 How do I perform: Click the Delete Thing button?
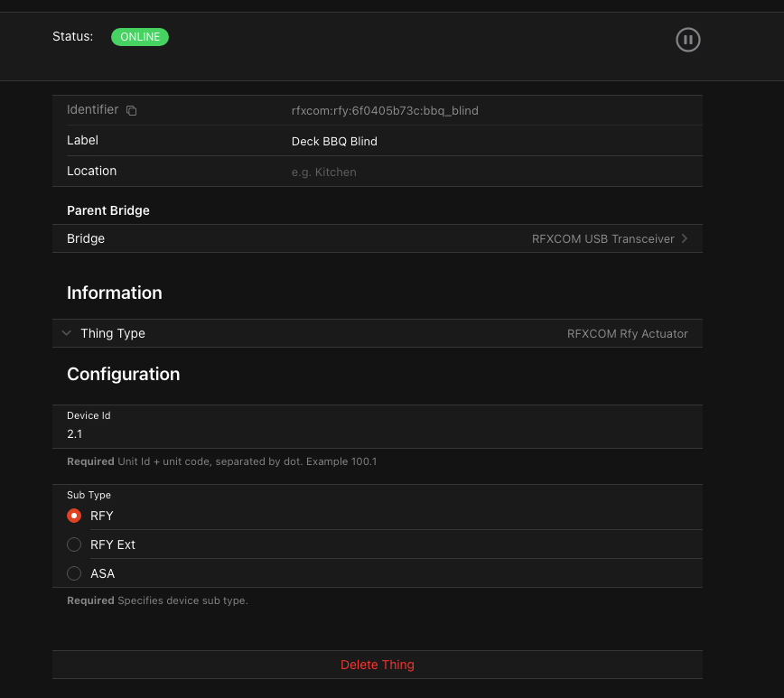(377, 665)
